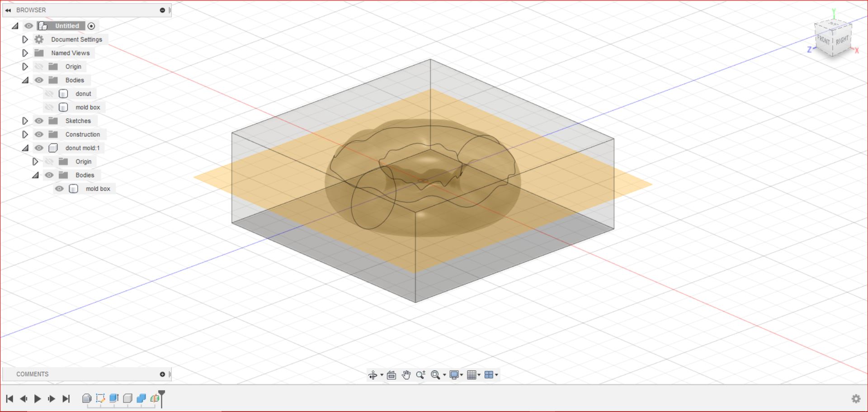Collapse the top-level Bodies node
Screen dimensions: 868x412
(25, 81)
